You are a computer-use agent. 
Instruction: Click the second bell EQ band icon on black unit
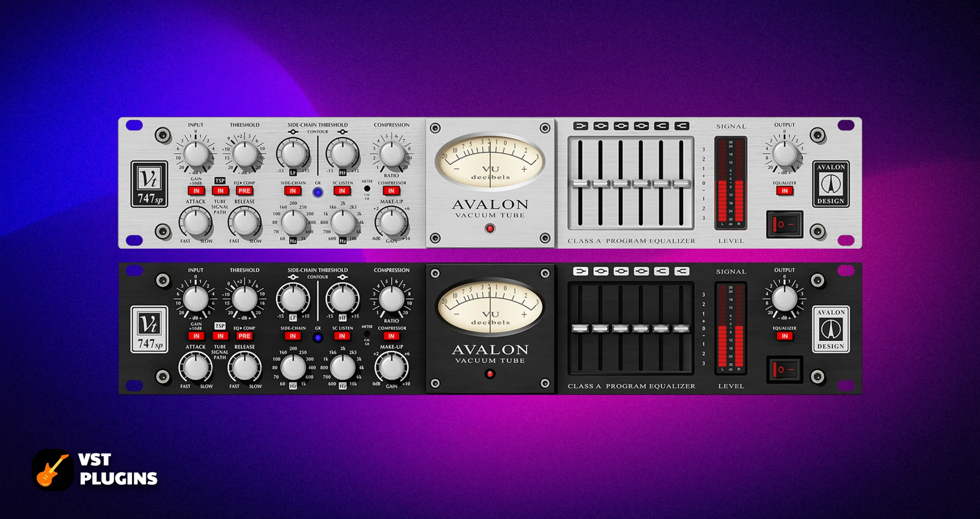coord(601,271)
